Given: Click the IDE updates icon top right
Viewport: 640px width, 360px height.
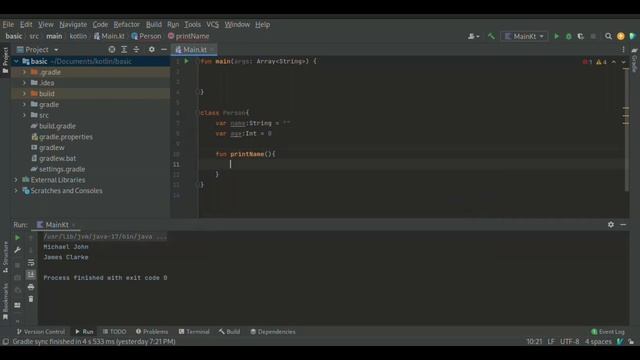Looking at the screenshot, I should 620,36.
